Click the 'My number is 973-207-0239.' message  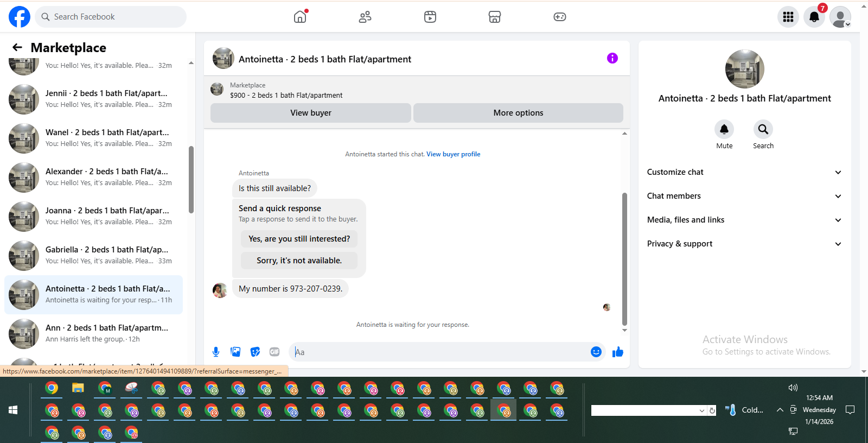coord(290,289)
